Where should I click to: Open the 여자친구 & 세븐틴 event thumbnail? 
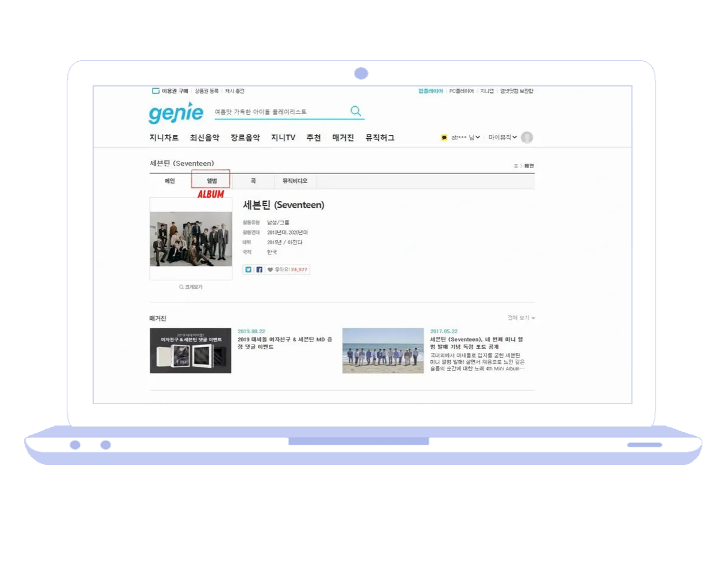click(190, 351)
